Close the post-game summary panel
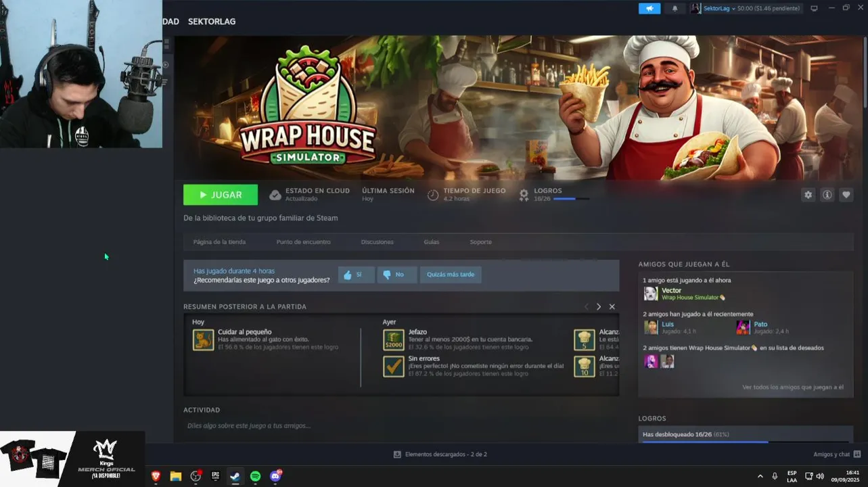The height and width of the screenshot is (487, 868). (612, 307)
